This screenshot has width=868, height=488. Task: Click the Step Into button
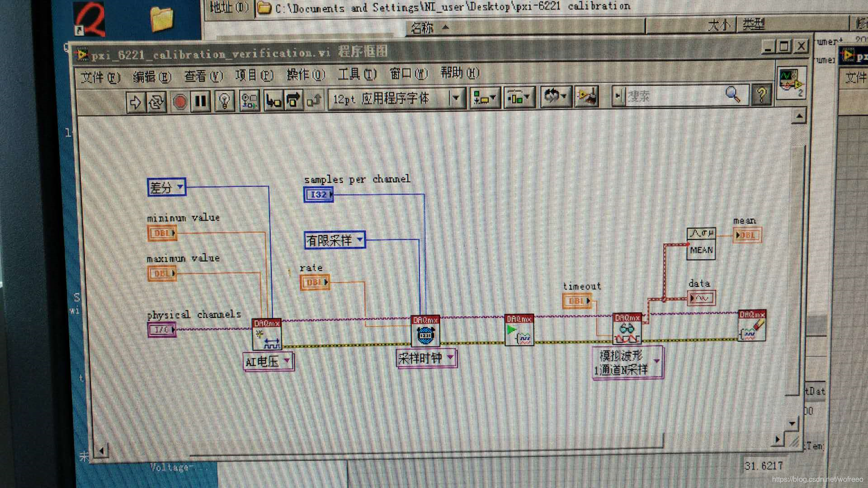point(273,101)
